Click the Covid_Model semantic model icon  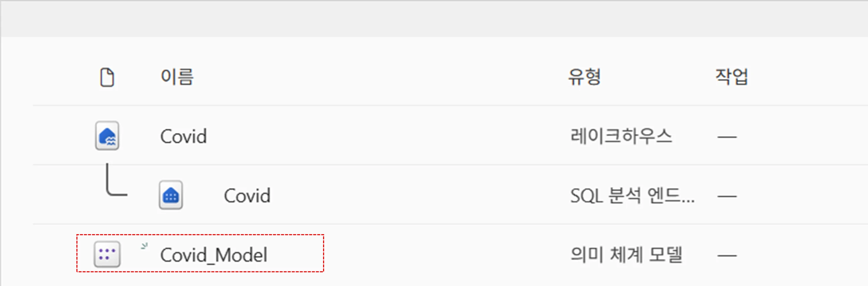pos(107,254)
